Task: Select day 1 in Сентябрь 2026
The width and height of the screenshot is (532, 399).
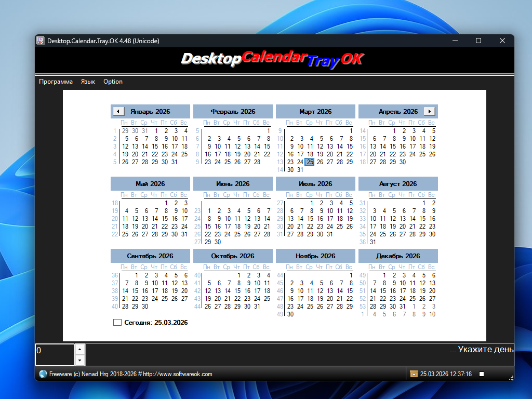Action: pos(137,275)
